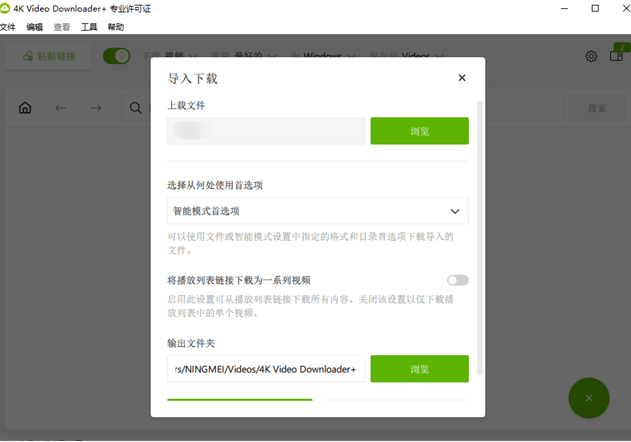Click the forward arrow icon
Screen dimensions: 631x442
click(x=96, y=108)
